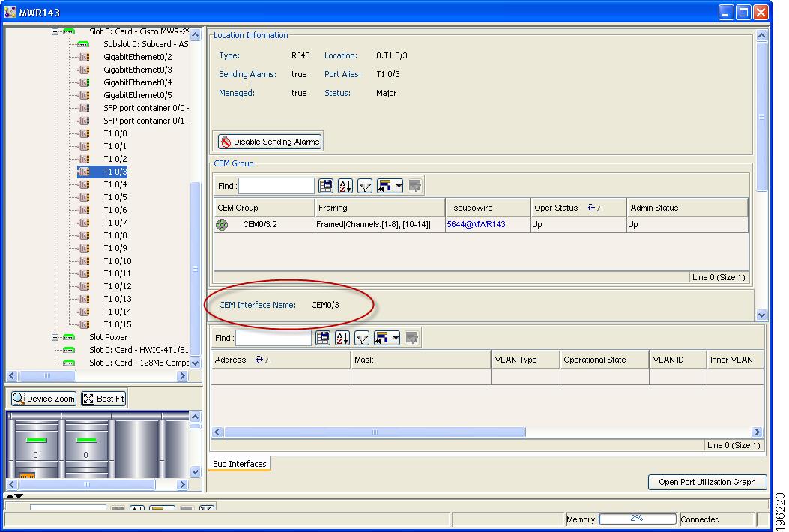
Task: Click the greyed clear-filter icon in Sub Interfaces toolbar
Action: point(411,338)
